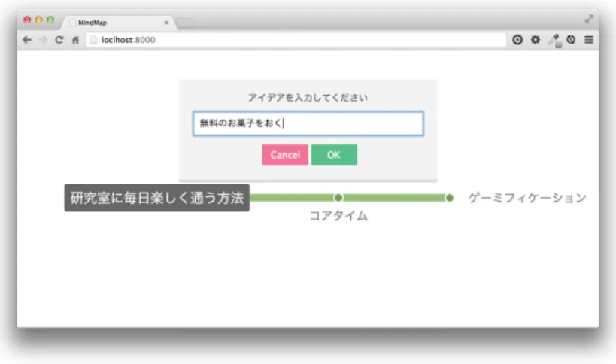Click the clock-shaped extension icon
The width and height of the screenshot is (616, 364).
(571, 39)
